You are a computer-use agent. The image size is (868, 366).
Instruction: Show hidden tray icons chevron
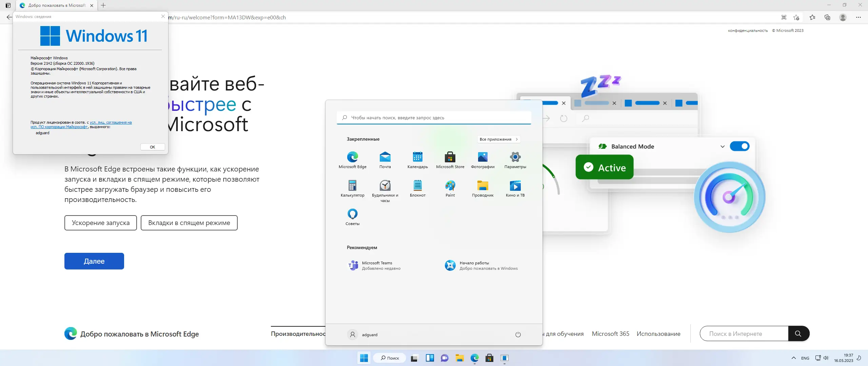793,358
